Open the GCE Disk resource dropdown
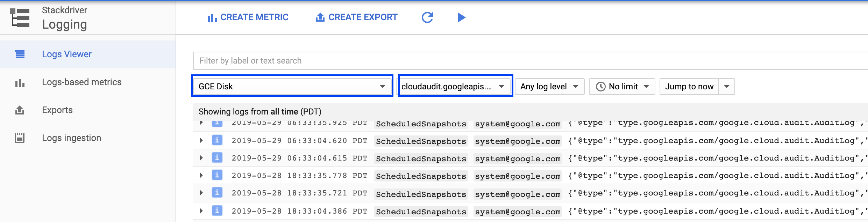This screenshot has height=222, width=868. (x=292, y=86)
